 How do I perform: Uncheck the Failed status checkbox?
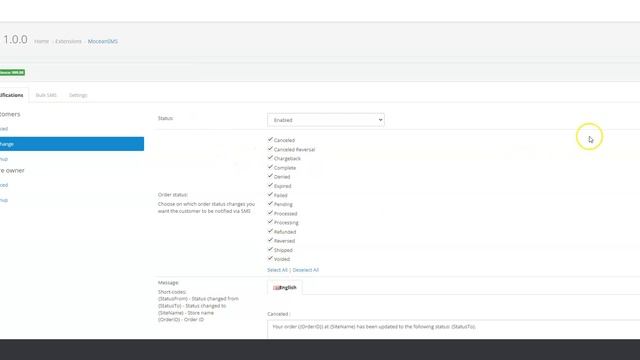click(x=270, y=195)
